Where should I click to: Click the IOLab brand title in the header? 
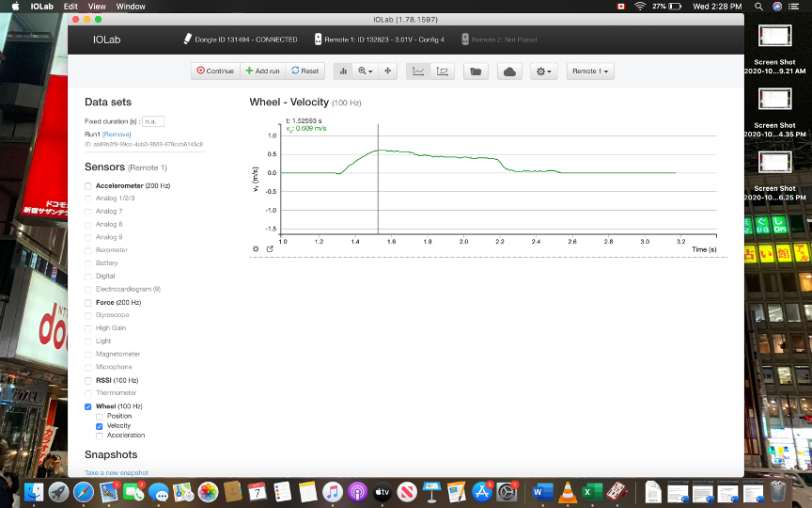click(x=107, y=40)
